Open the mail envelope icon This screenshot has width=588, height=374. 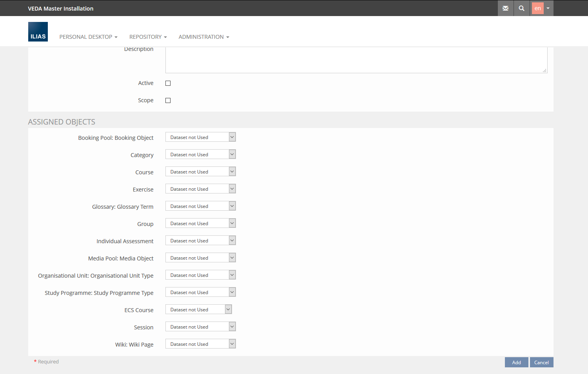(x=505, y=8)
